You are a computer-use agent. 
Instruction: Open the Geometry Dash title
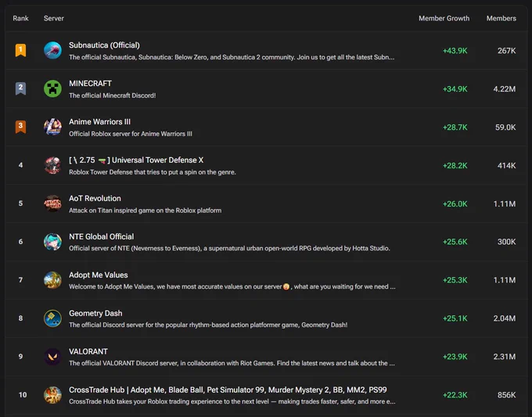tap(95, 313)
